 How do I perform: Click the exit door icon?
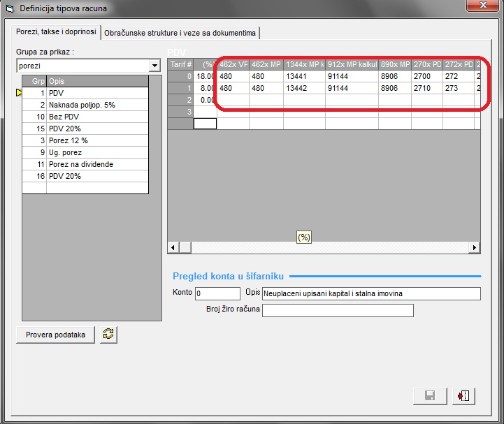tap(463, 396)
